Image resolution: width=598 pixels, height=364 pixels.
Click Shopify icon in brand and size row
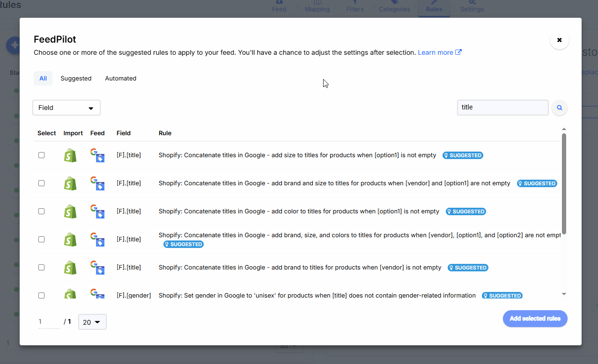pos(70,183)
